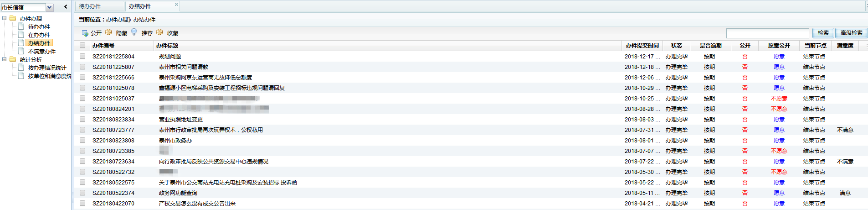The image size is (868, 210).
Task: Click the 办件办理 folder icon
Action: tap(13, 18)
